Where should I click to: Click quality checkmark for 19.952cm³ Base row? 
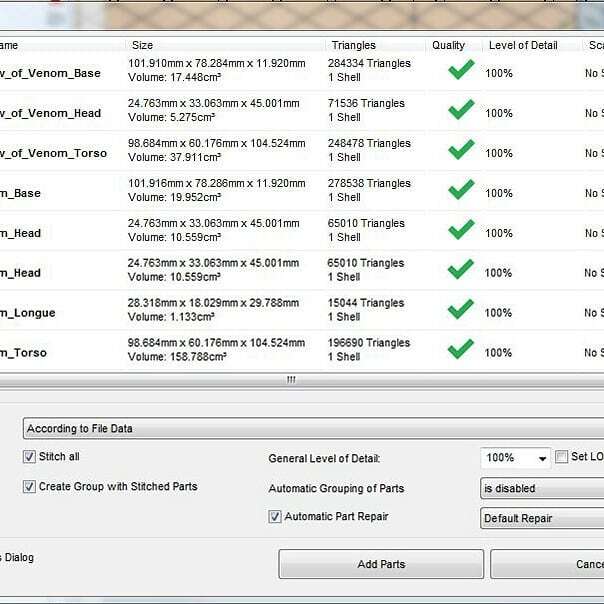461,190
